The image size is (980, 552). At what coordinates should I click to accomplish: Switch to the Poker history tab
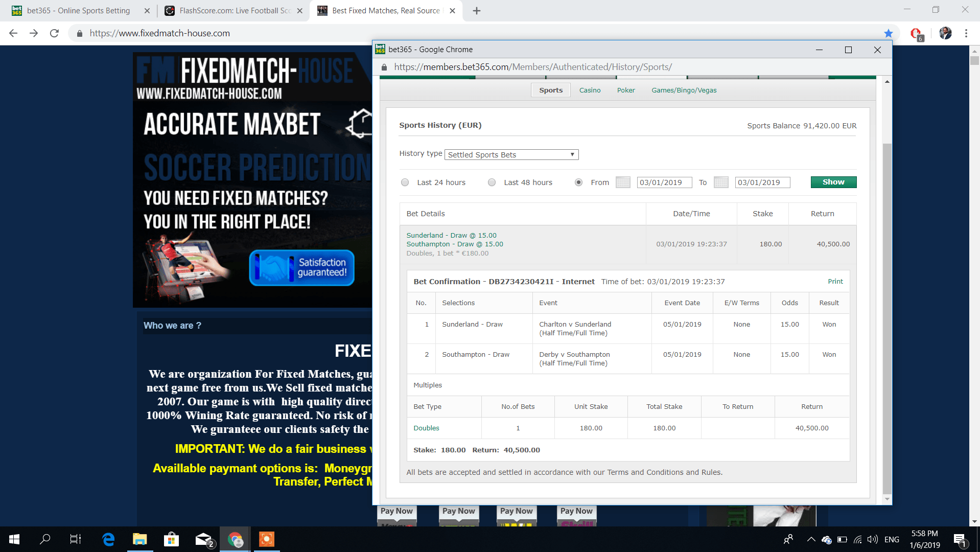pyautogui.click(x=626, y=90)
